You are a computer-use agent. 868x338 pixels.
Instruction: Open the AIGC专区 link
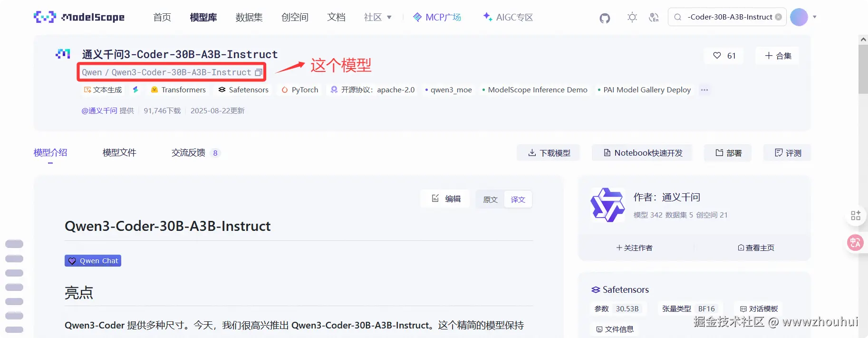[508, 17]
